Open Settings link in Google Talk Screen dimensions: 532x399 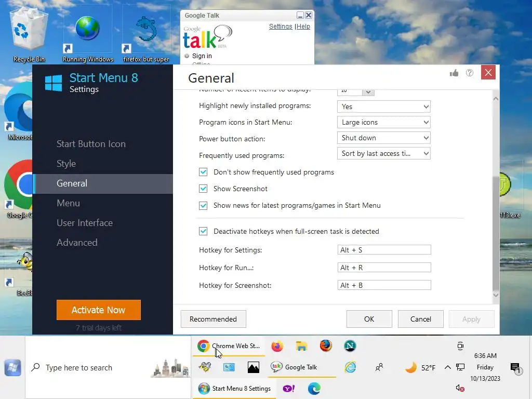point(281,26)
